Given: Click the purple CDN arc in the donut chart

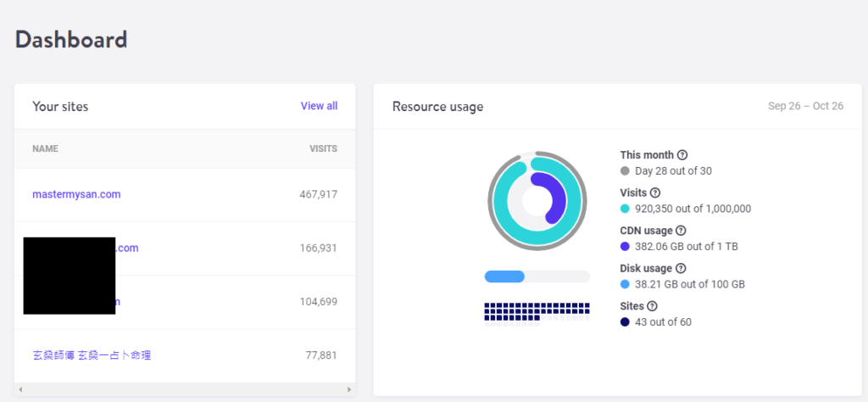Looking at the screenshot, I should pos(556,200).
